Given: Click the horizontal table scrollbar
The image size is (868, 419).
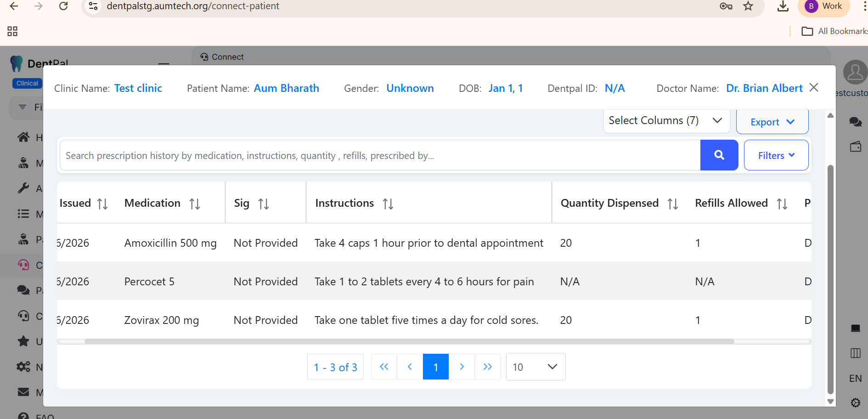Looking at the screenshot, I should point(409,341).
